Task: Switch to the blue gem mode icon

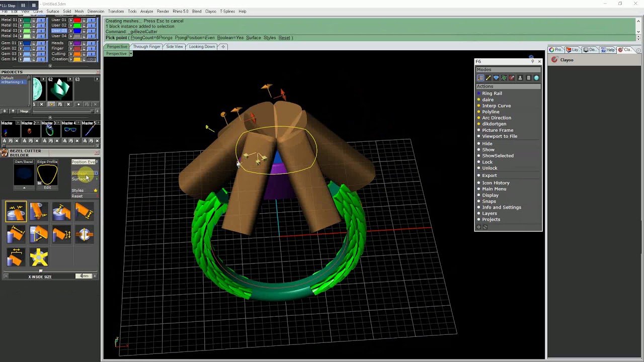Action: click(496, 78)
